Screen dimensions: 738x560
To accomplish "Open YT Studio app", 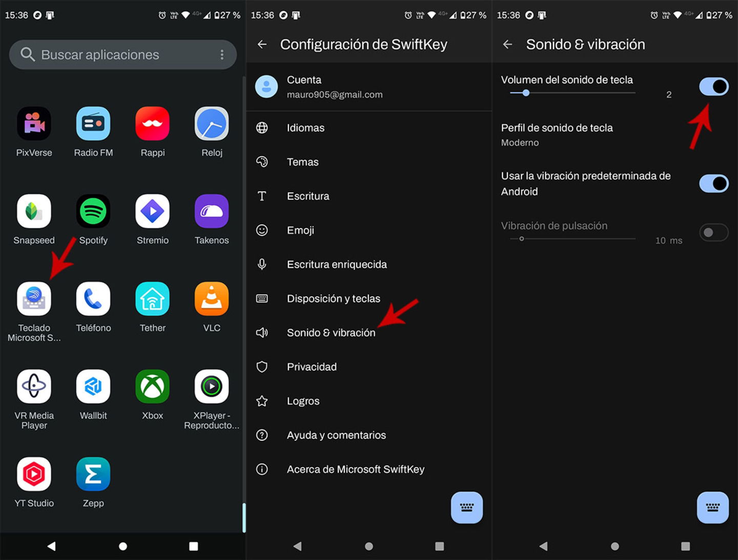I will (x=34, y=474).
